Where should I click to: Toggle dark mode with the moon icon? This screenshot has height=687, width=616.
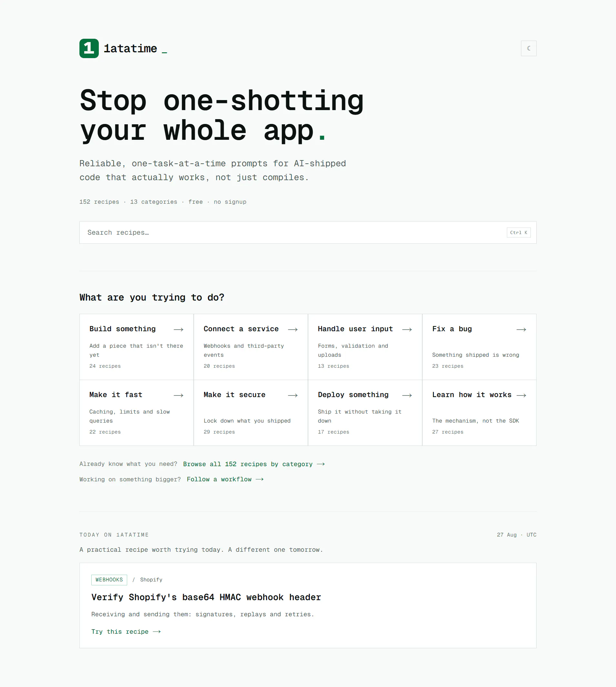tap(528, 48)
